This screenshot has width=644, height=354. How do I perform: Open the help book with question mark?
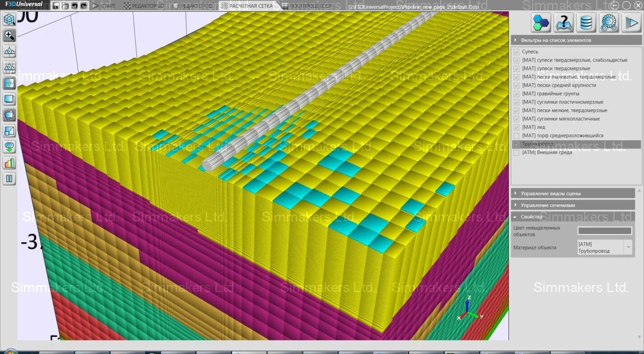[x=564, y=23]
